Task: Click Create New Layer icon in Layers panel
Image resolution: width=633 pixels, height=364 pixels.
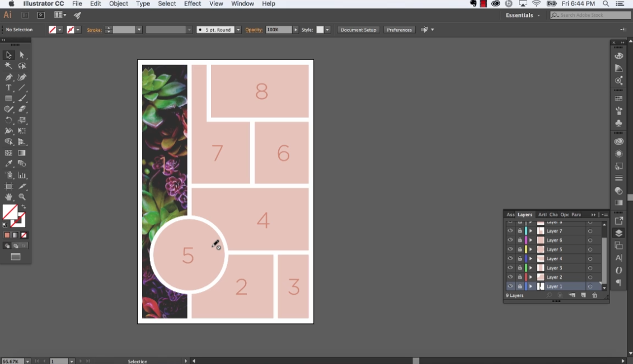Action: click(x=583, y=295)
